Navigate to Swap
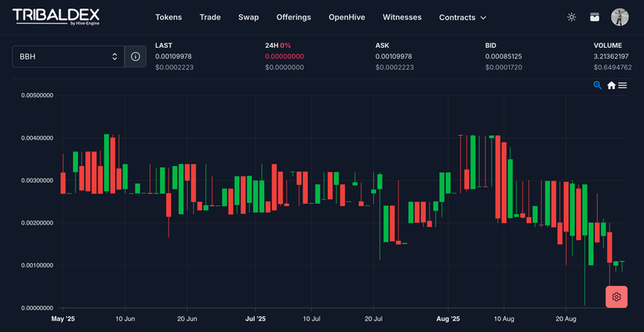 click(248, 18)
